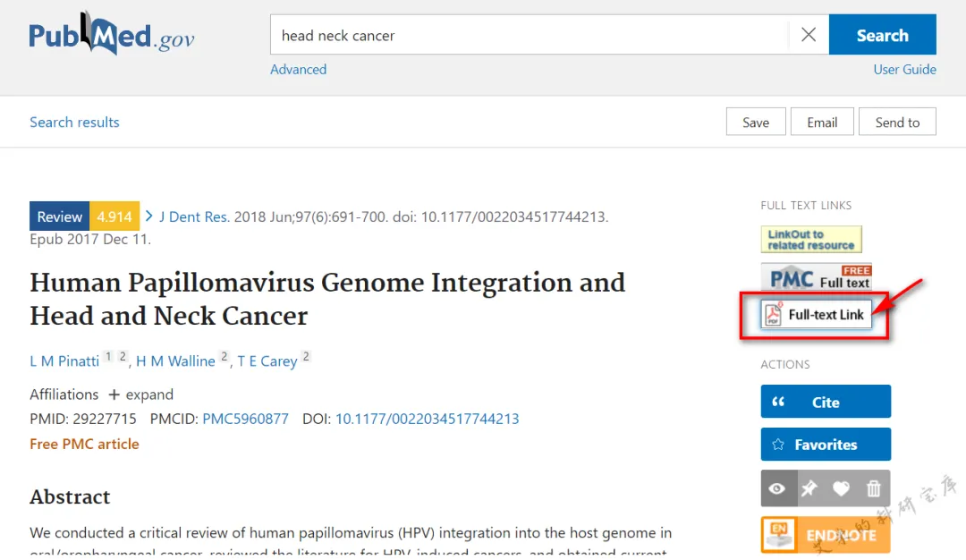Expand the Affiliations section
This screenshot has width=966, height=560.
coord(140,395)
